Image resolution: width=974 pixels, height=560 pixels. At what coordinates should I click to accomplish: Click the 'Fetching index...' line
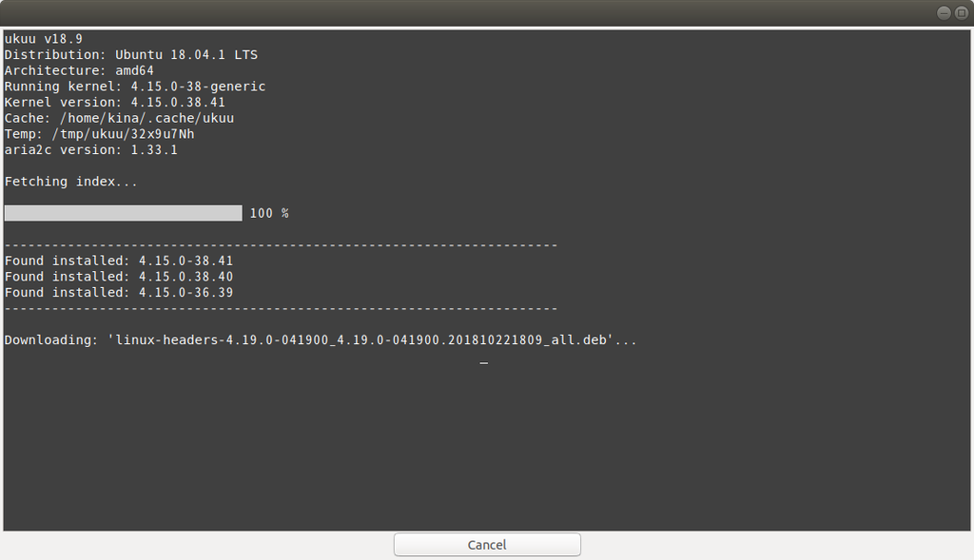point(70,182)
